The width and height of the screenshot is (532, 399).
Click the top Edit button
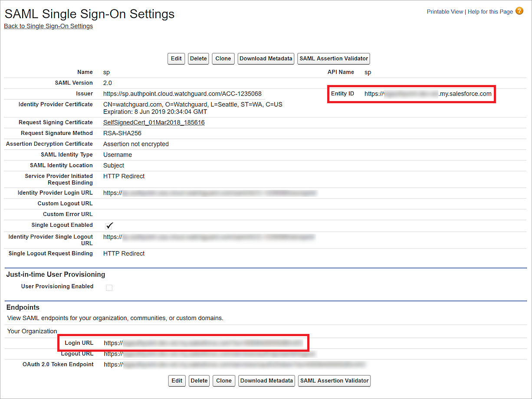click(176, 59)
